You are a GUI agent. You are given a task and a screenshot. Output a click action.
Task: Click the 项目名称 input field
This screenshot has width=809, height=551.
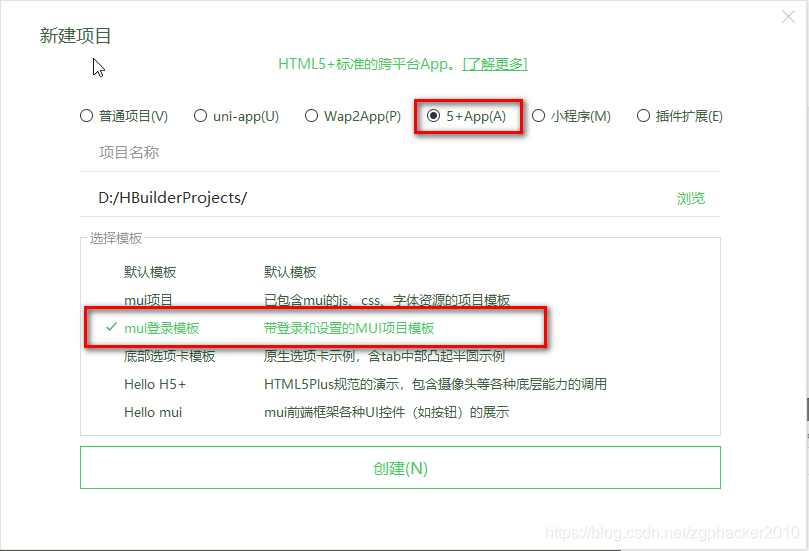coord(400,153)
